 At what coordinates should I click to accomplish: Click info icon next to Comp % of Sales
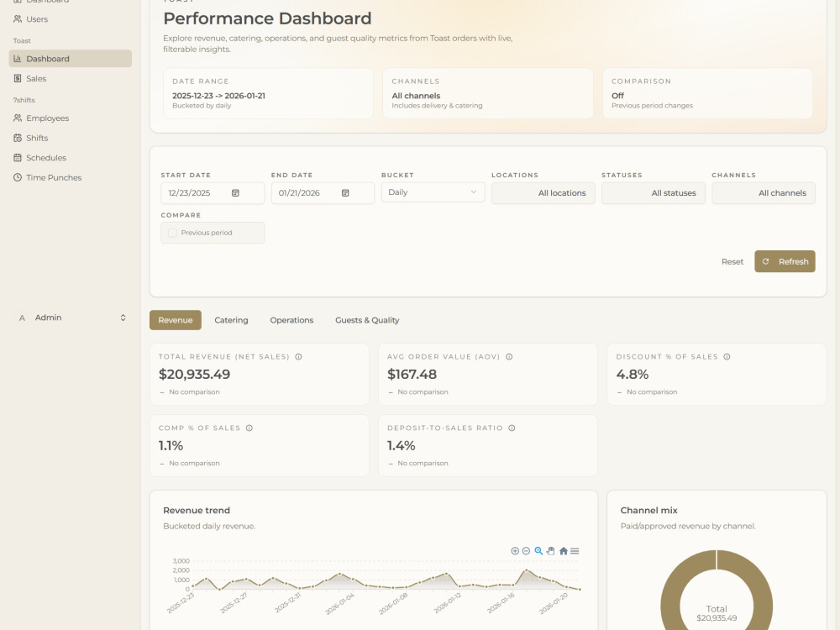point(249,428)
